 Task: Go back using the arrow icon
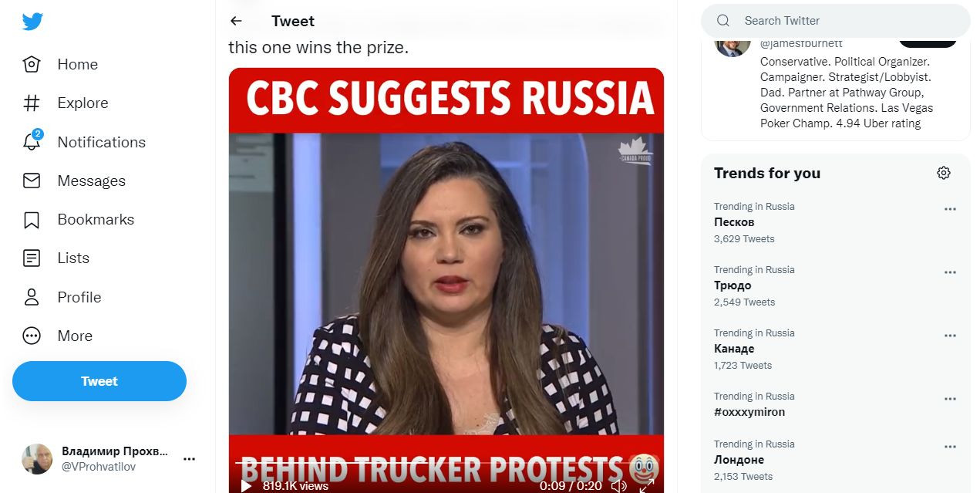[x=236, y=21]
